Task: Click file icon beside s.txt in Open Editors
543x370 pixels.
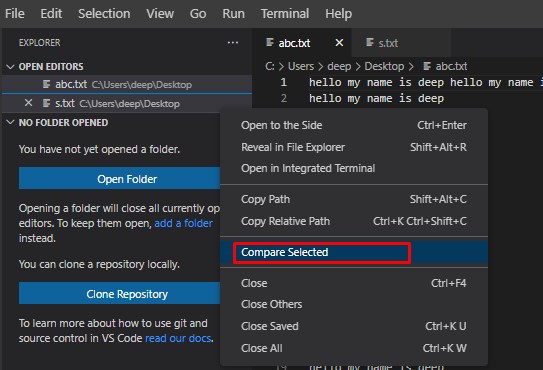Action: (x=46, y=103)
